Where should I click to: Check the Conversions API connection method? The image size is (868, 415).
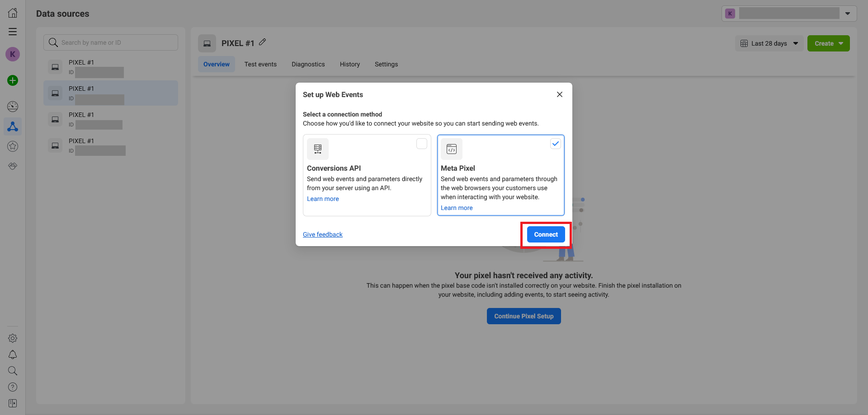421,143
